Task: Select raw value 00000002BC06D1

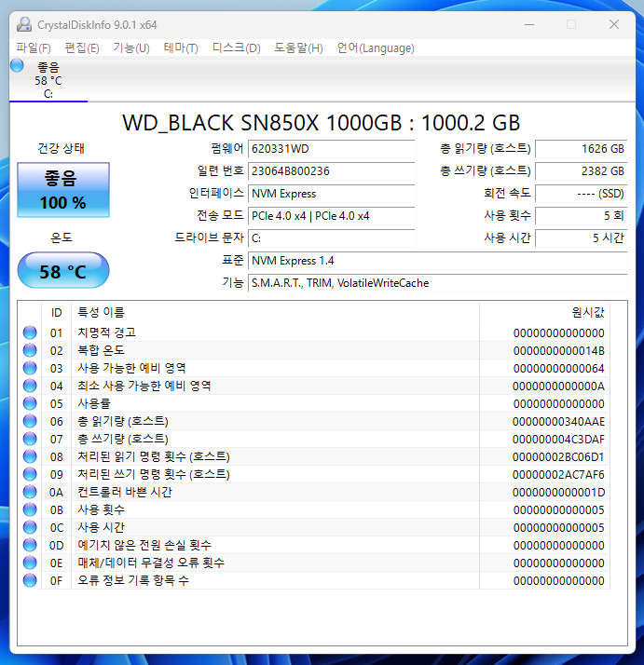Action: 558,457
